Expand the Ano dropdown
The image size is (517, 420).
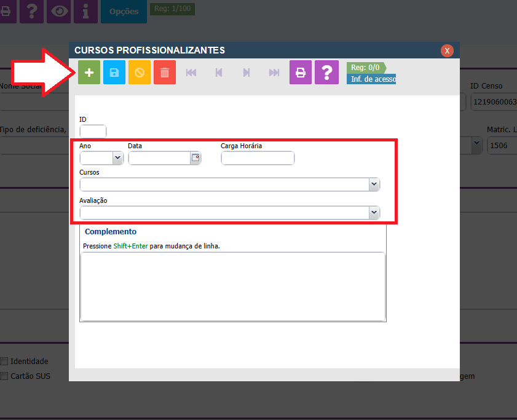point(117,158)
